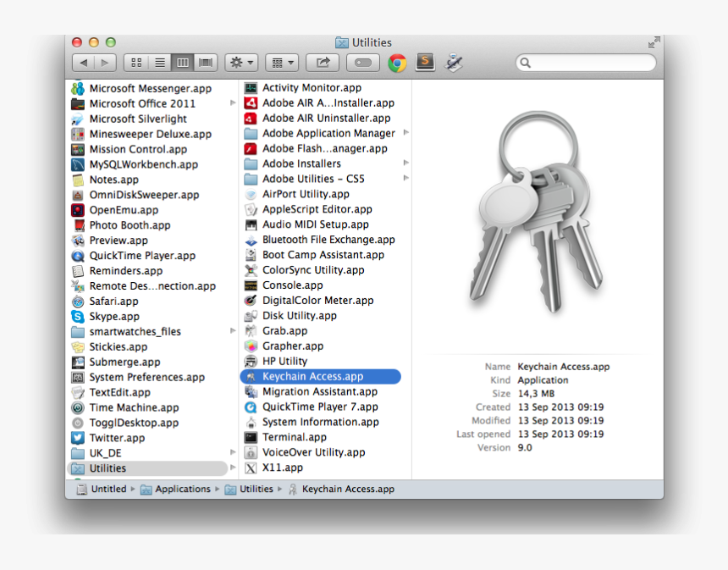
Task: Select the AirPort Utility.app icon
Action: coord(251,194)
